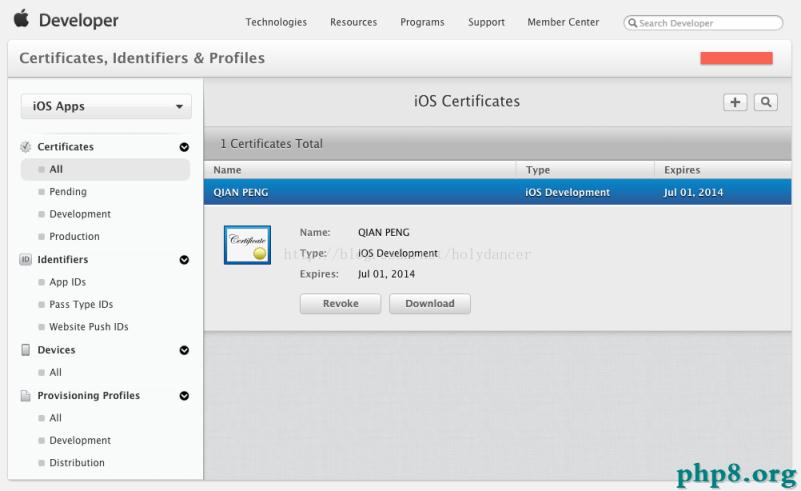This screenshot has width=801, height=491.
Task: Add a new certificate with plus button
Action: tap(735, 102)
